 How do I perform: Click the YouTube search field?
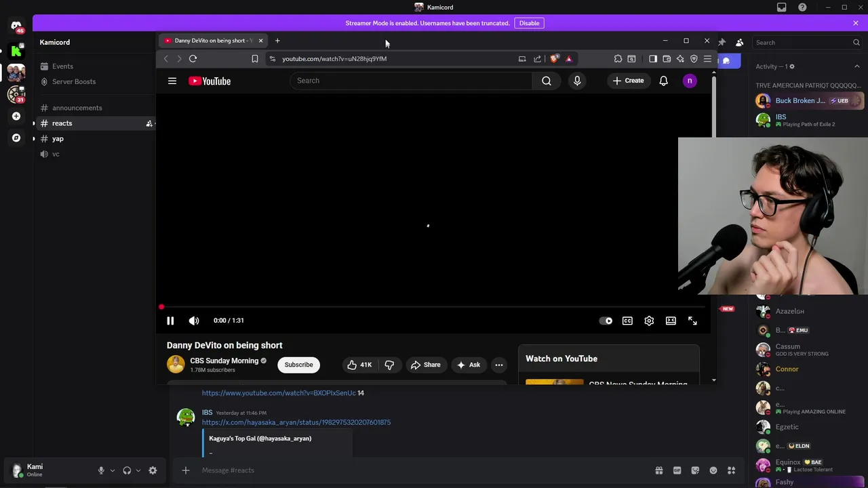point(411,81)
